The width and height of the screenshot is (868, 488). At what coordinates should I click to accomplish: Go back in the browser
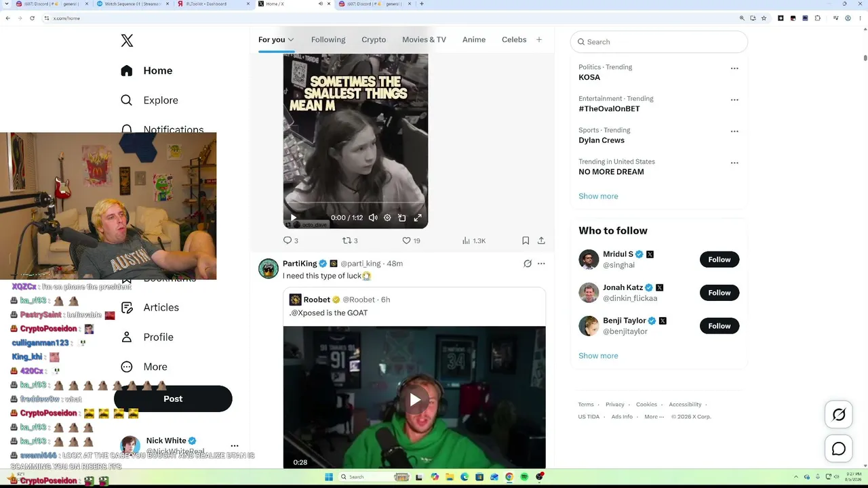click(7, 18)
